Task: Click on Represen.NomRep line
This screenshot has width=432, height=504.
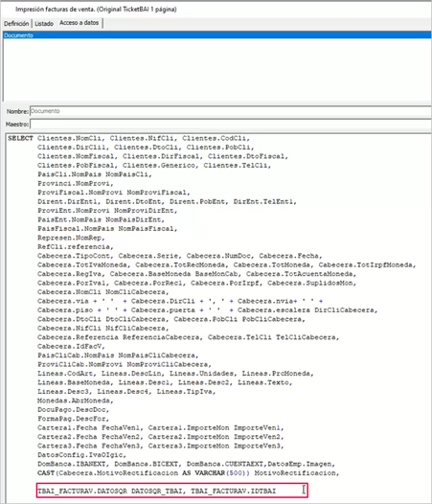Action: [71, 238]
